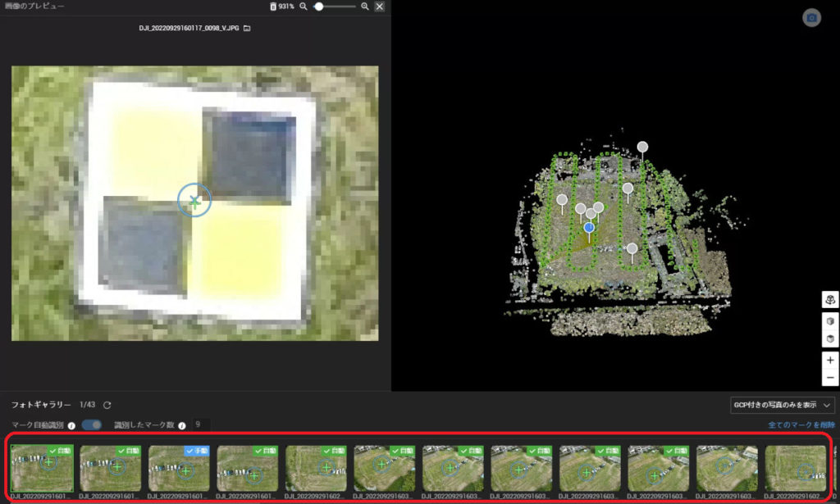The image size is (840, 504).
Task: Delete the mark with the trash icon
Action: 273,7
